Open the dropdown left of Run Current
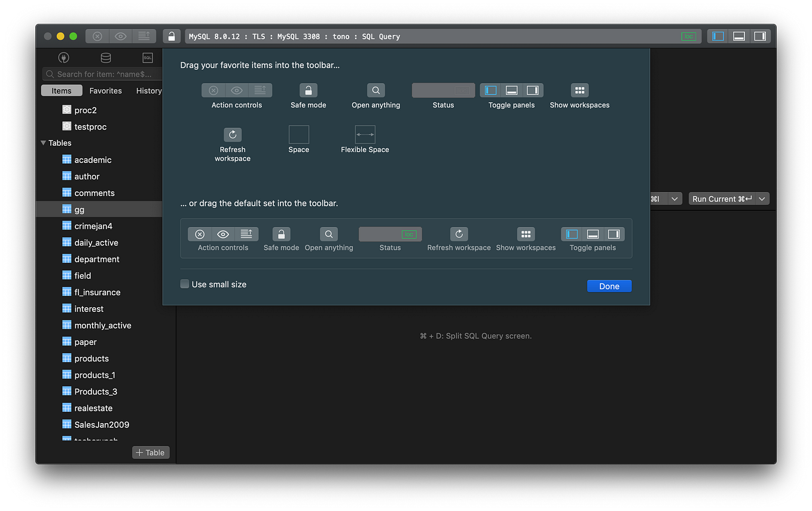 674,198
